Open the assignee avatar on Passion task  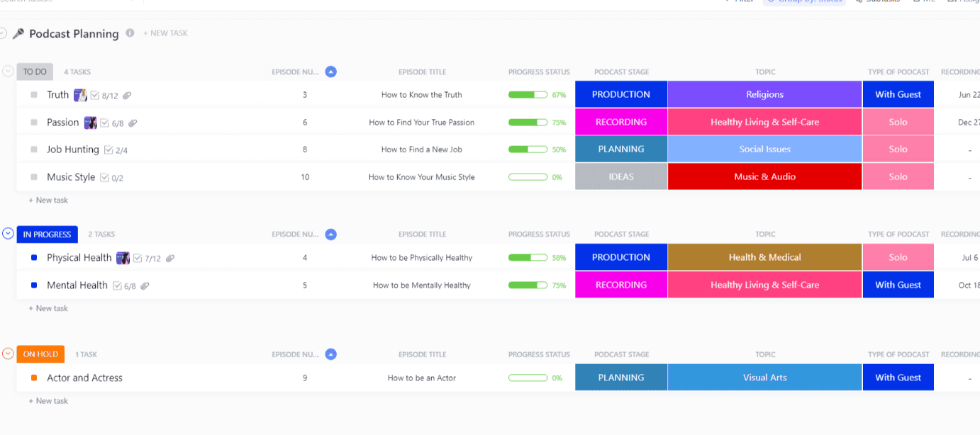coord(90,123)
